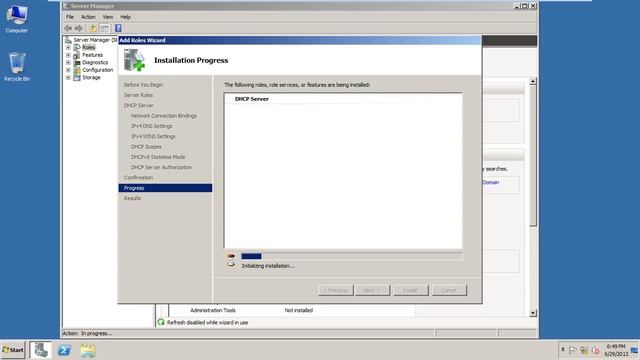Click the Install button in wizard
This screenshot has width=640, height=360.
click(x=411, y=290)
